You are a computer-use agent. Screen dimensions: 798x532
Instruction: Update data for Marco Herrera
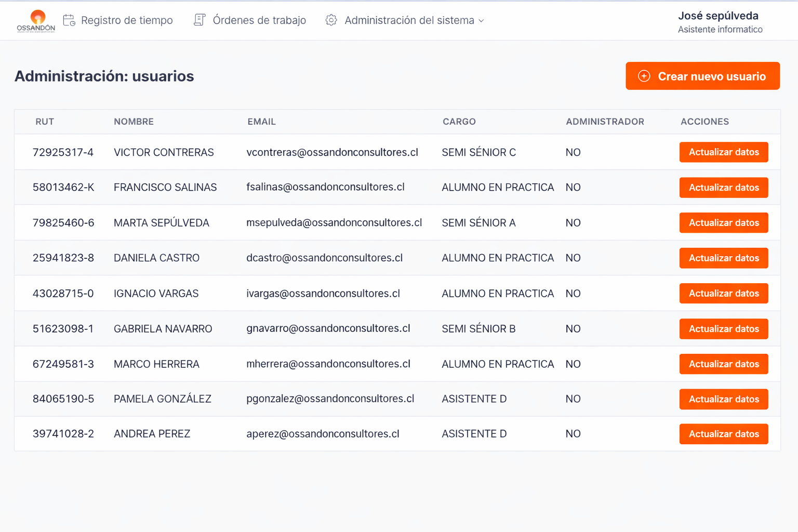(724, 364)
